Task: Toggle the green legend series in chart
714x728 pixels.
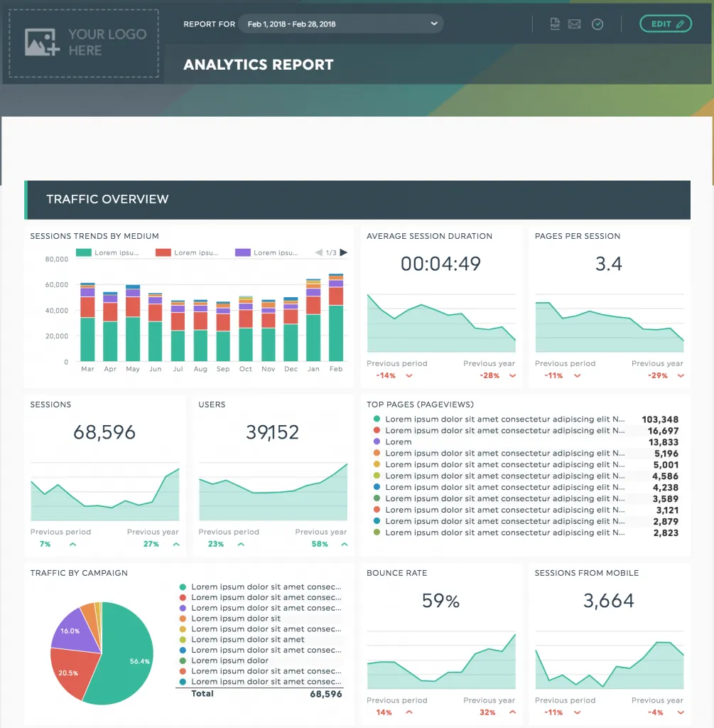Action: (x=107, y=252)
